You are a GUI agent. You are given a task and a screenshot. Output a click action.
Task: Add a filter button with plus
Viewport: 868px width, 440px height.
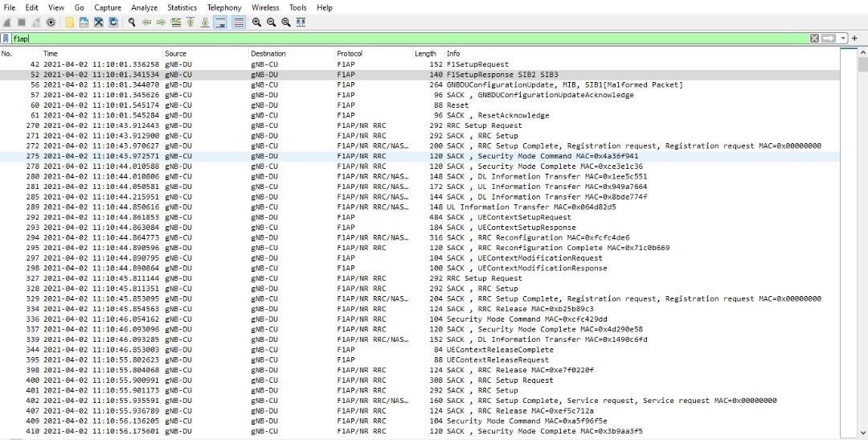point(854,38)
